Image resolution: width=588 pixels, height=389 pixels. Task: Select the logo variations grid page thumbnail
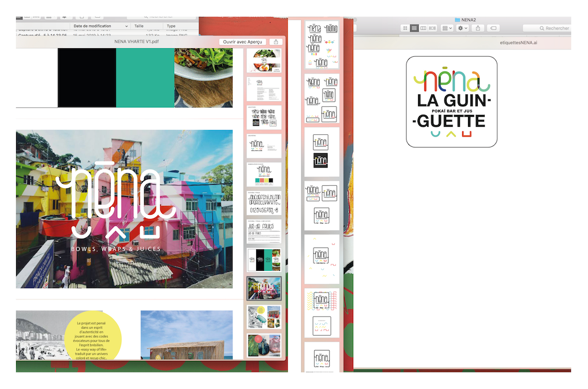(x=264, y=117)
